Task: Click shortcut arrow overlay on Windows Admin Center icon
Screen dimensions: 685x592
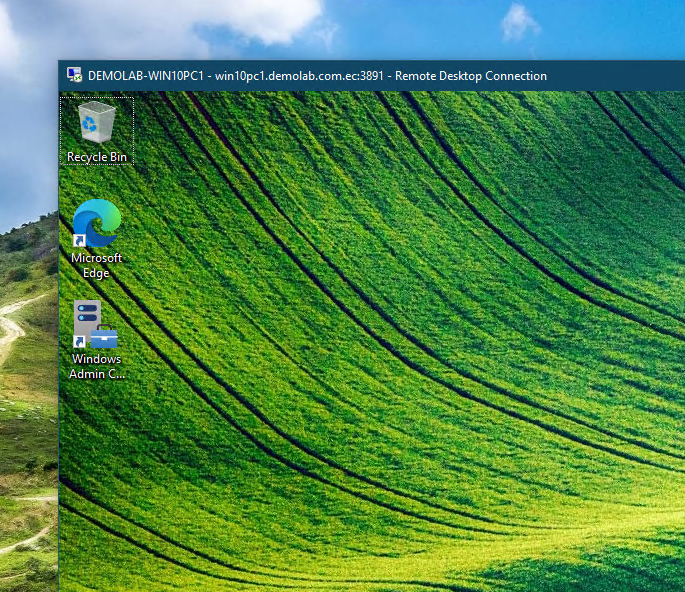Action: pos(79,341)
